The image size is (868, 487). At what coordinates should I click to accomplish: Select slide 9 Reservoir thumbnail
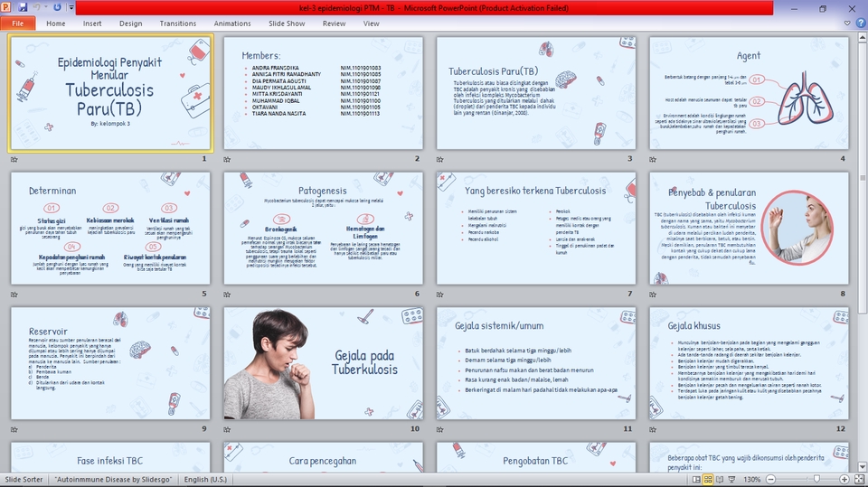click(110, 363)
